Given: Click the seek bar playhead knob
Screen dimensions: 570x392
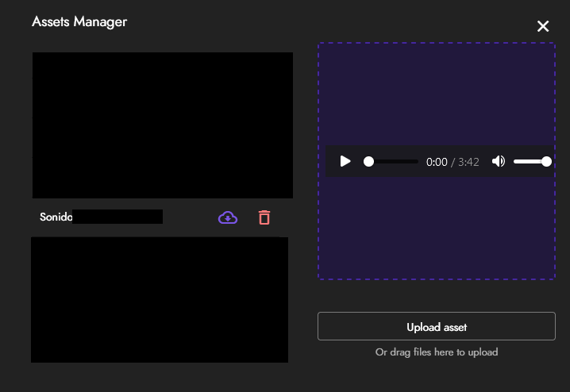Looking at the screenshot, I should [x=368, y=161].
